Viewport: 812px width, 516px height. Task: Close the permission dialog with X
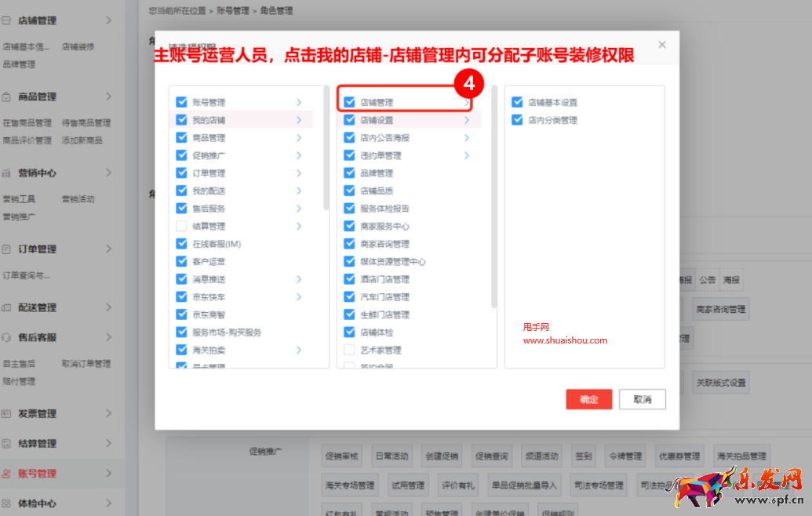[662, 45]
